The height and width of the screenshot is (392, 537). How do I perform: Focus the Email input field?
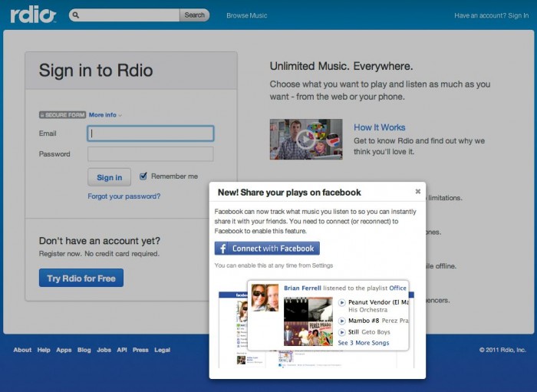point(150,133)
